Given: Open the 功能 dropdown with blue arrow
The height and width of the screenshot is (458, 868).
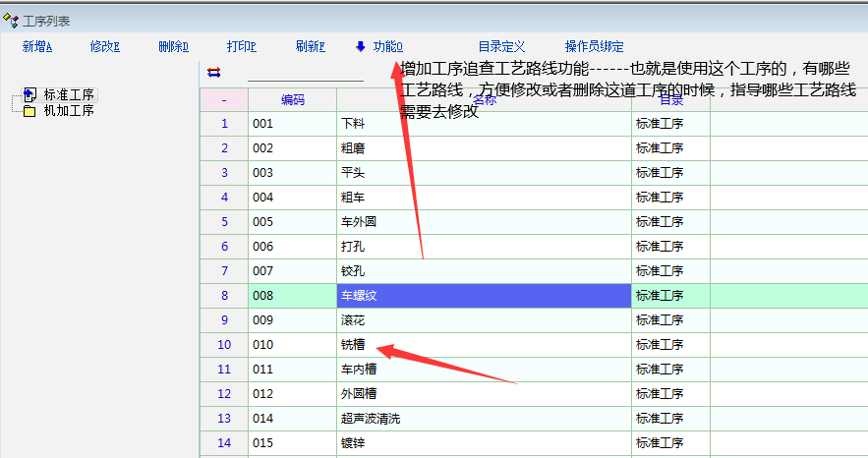Looking at the screenshot, I should click(378, 46).
